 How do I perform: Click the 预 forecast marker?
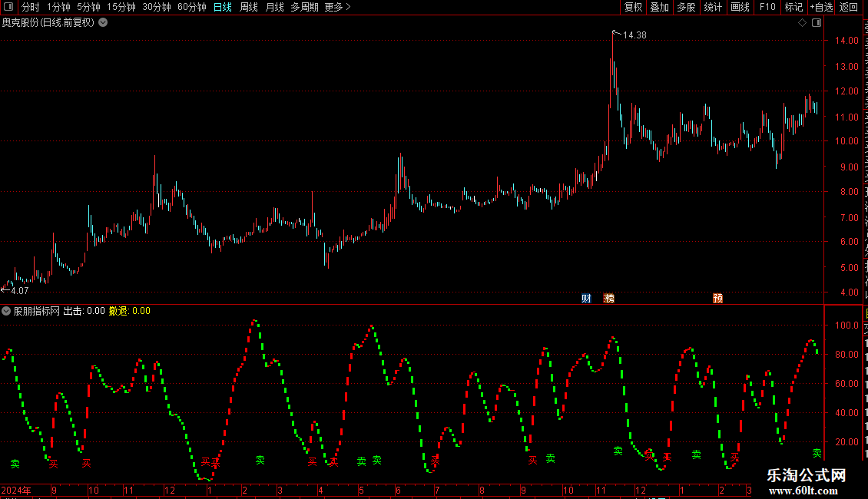click(718, 299)
